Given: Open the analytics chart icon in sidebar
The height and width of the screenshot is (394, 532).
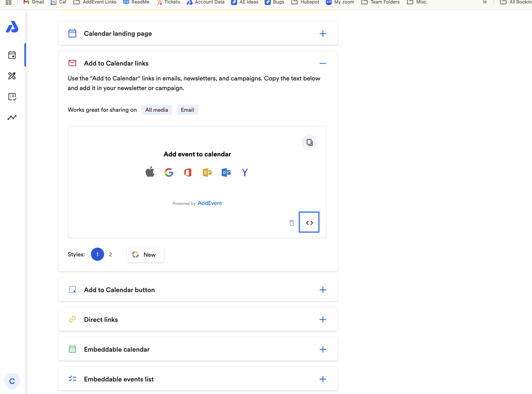Looking at the screenshot, I should click(12, 117).
